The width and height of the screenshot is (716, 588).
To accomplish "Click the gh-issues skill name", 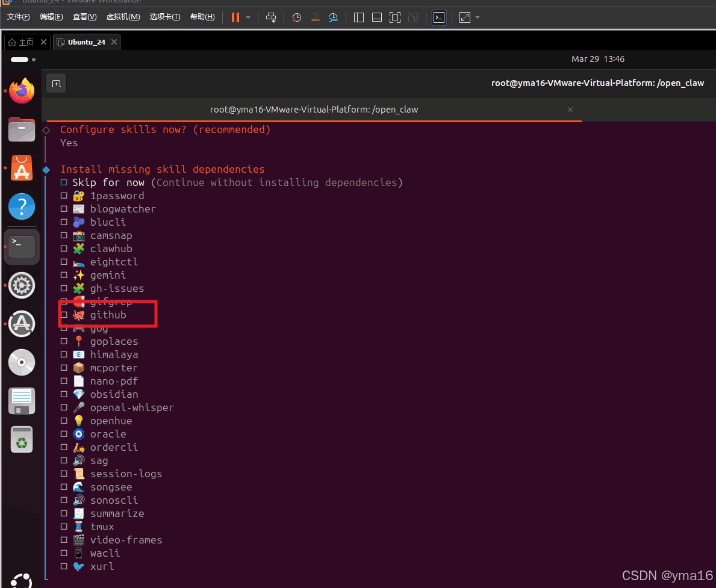I will pos(117,288).
